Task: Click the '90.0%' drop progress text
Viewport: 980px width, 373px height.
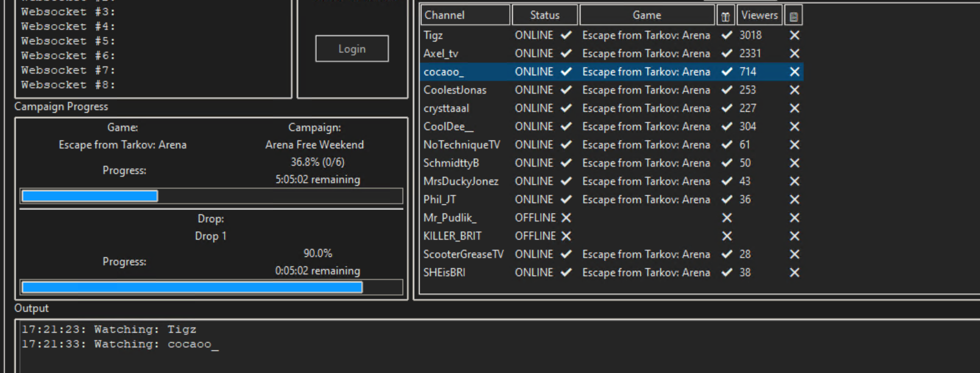Action: tap(317, 253)
